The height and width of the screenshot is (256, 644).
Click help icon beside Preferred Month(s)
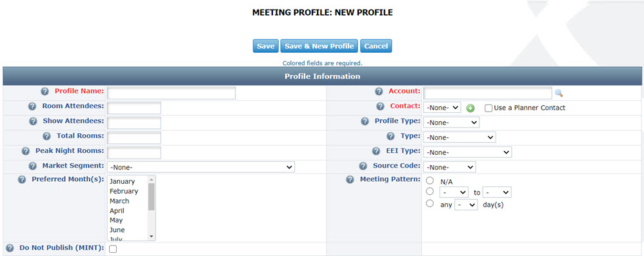coord(22,180)
